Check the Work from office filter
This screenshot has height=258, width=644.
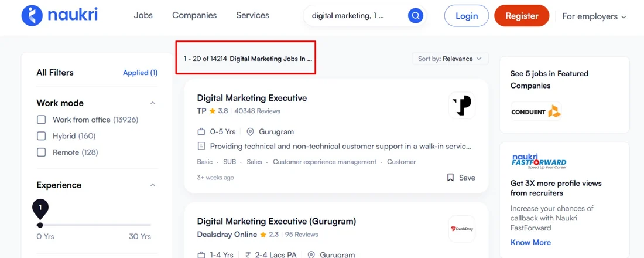[x=42, y=120]
